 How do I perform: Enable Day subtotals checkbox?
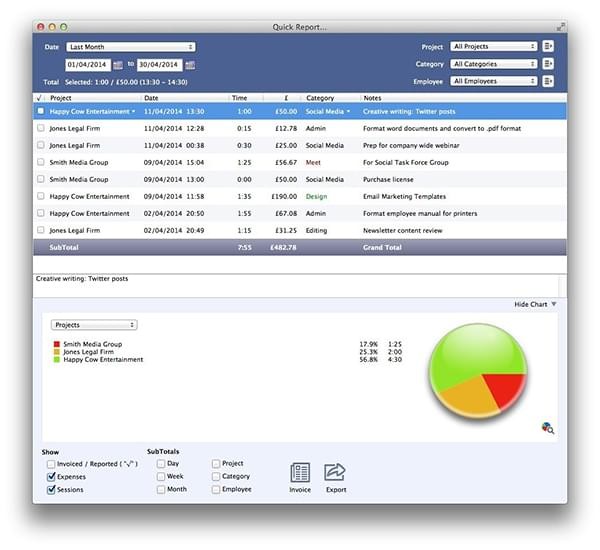click(x=161, y=464)
